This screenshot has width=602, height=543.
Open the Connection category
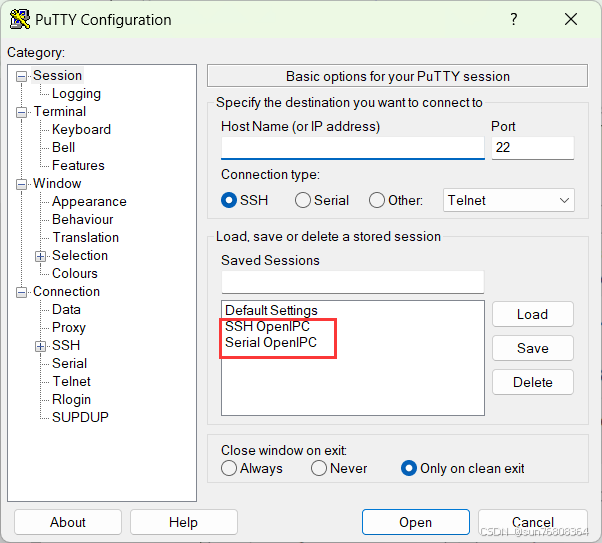pyautogui.click(x=66, y=291)
